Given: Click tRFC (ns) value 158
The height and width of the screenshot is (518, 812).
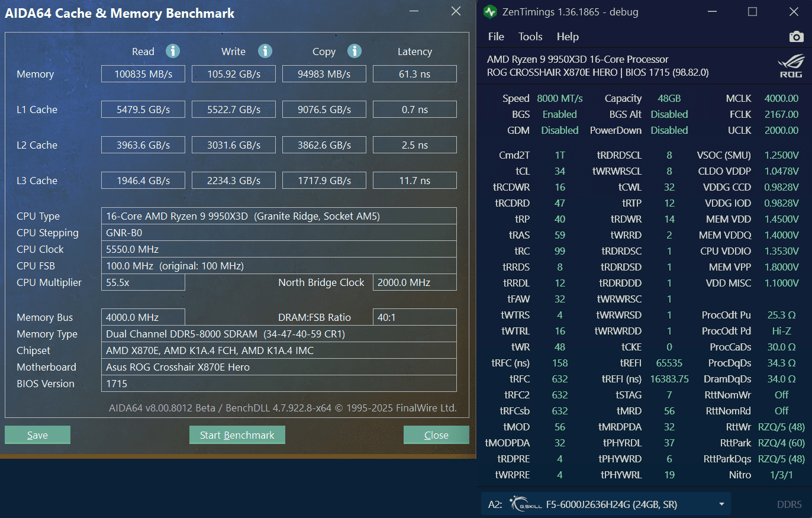Looking at the screenshot, I should (x=560, y=363).
